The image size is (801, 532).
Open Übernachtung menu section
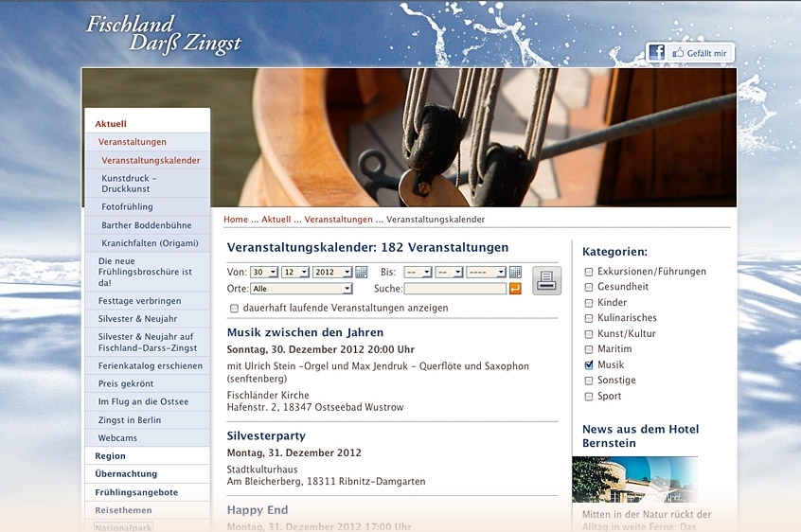point(126,474)
